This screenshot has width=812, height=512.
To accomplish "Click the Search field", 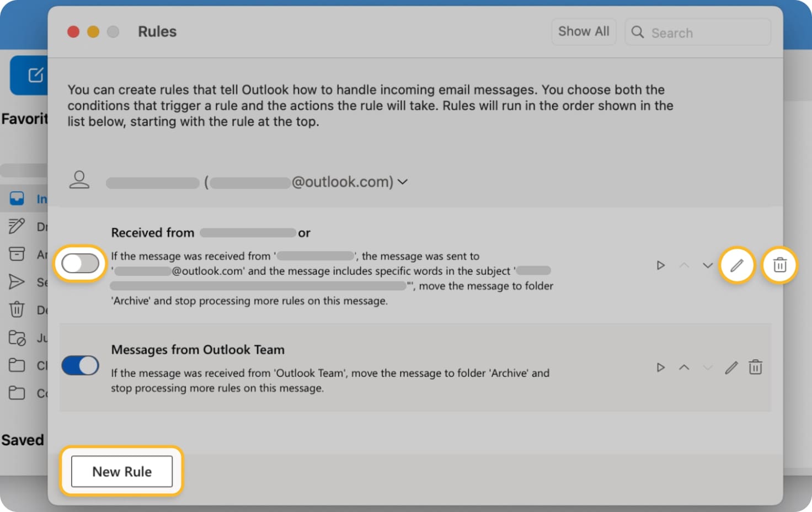I will [697, 32].
